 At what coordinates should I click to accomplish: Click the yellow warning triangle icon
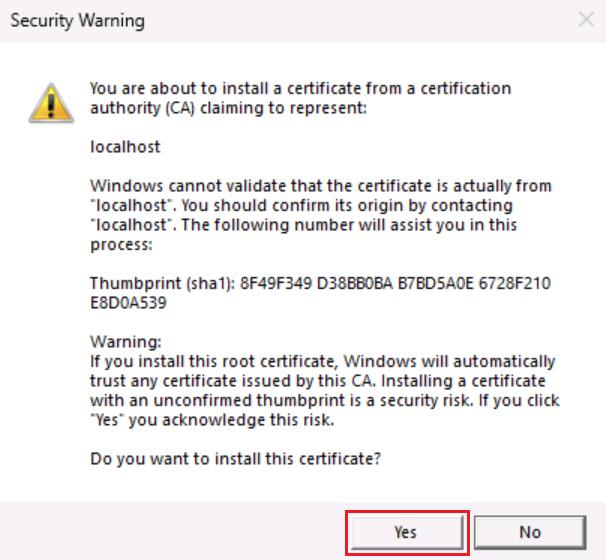[51, 103]
